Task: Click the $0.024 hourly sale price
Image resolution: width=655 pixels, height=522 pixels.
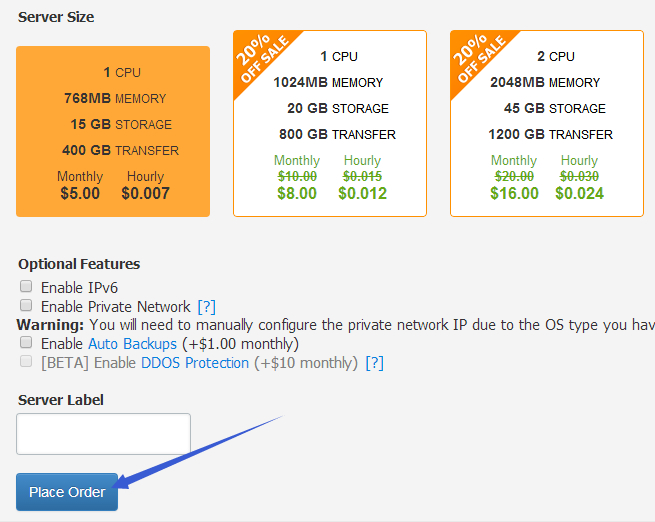Action: 579,193
